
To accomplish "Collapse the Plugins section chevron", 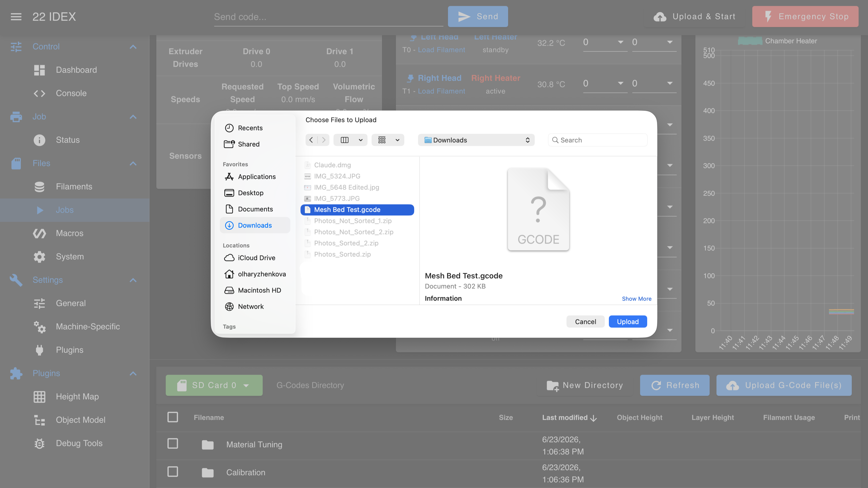I will coord(133,374).
